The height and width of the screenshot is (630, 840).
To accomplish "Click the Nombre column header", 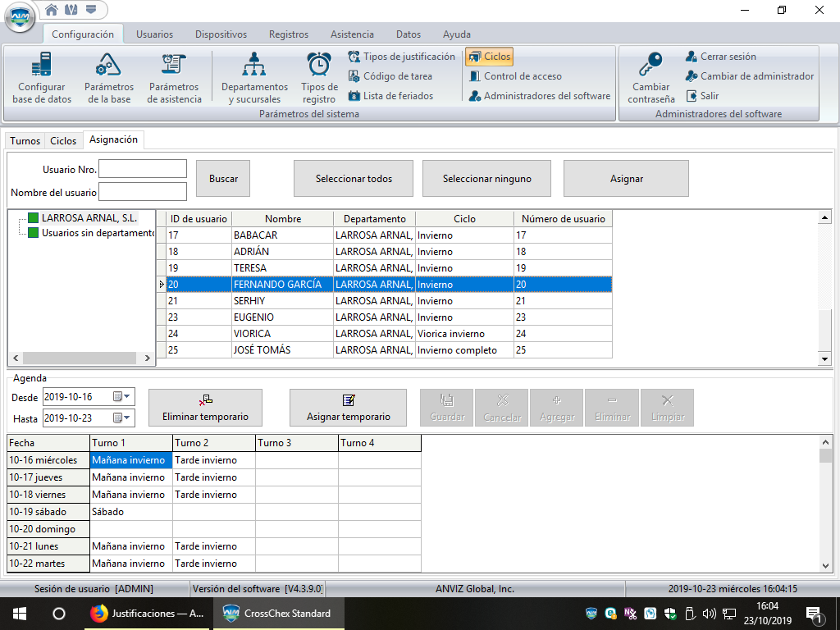I will pyautogui.click(x=283, y=218).
